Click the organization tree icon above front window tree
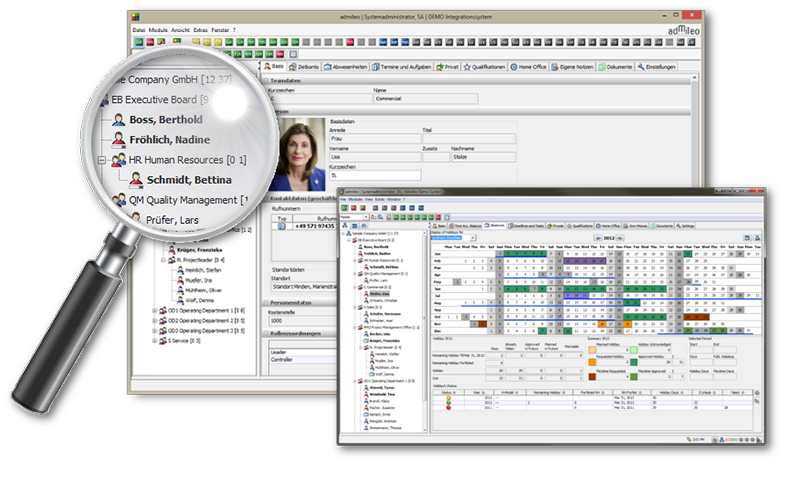Image resolution: width=800 pixels, height=483 pixels. [x=345, y=225]
